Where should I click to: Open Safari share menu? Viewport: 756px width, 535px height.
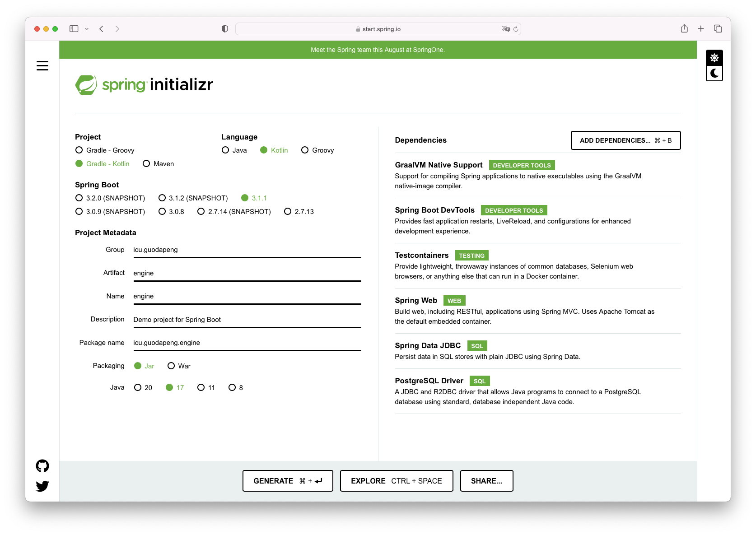(685, 28)
